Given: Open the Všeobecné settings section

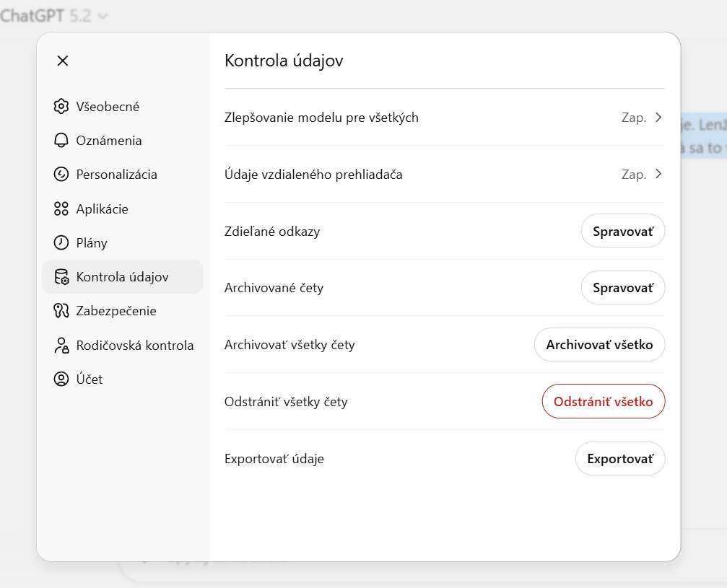Looking at the screenshot, I should 123,107.
